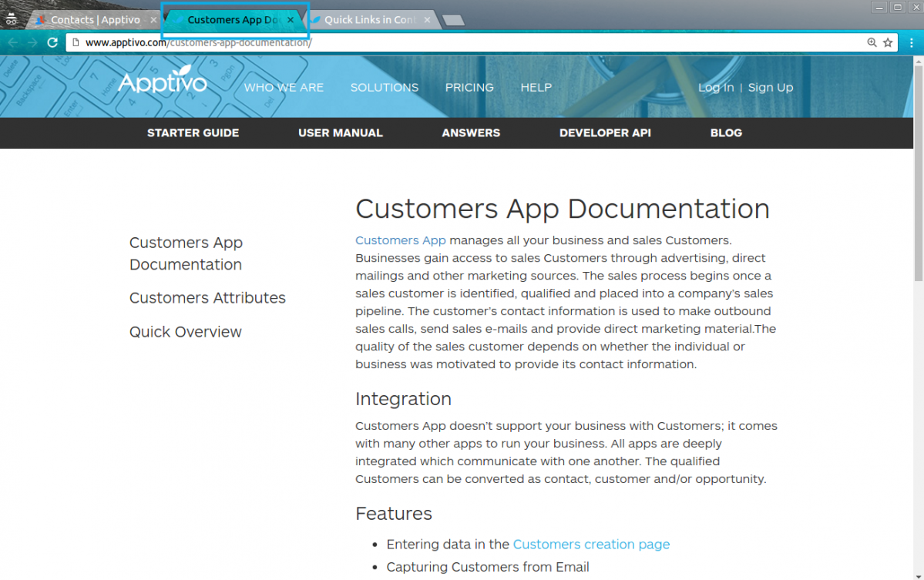Click the scrollbar up arrow
This screenshot has width=924, height=580.
click(918, 60)
